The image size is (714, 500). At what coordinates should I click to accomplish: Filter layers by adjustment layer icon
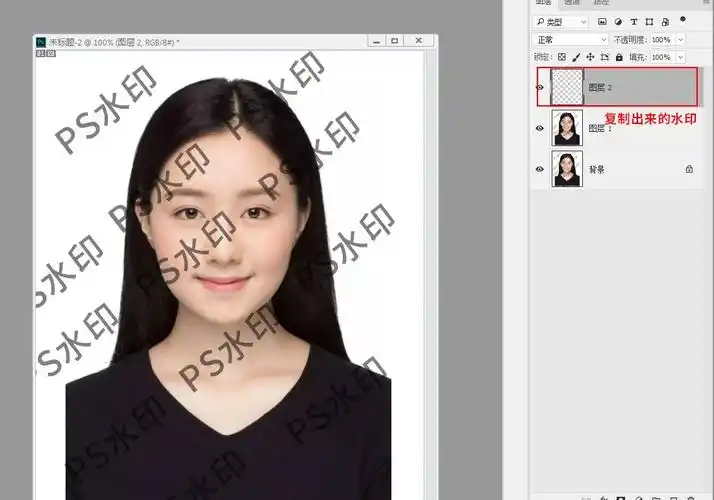[618, 21]
